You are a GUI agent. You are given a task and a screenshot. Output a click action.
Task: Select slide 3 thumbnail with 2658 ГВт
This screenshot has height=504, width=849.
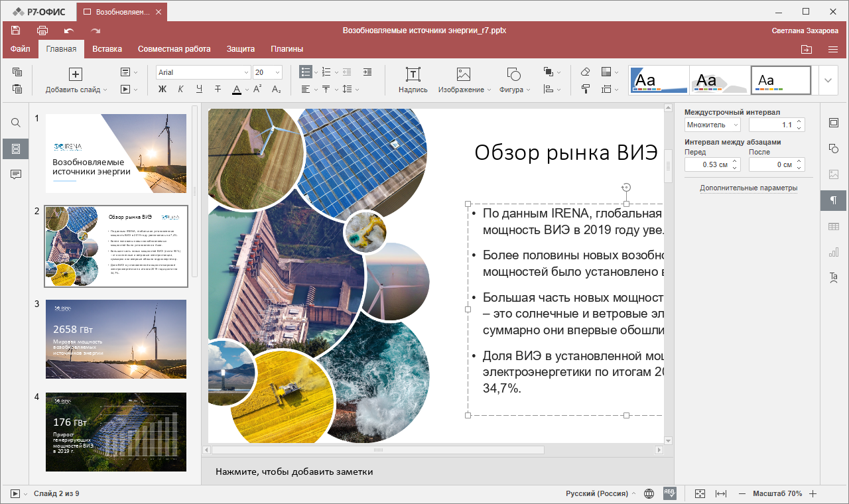[116, 339]
